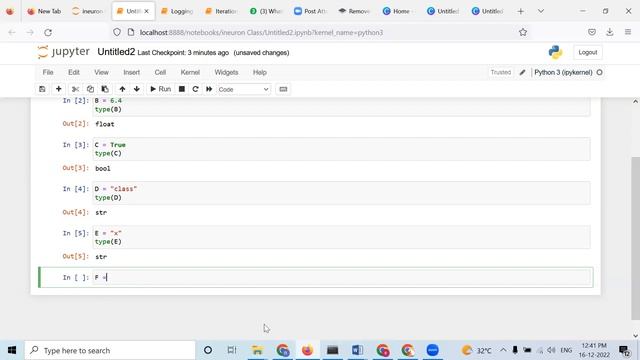
Task: Click the Logout button
Action: click(x=588, y=52)
